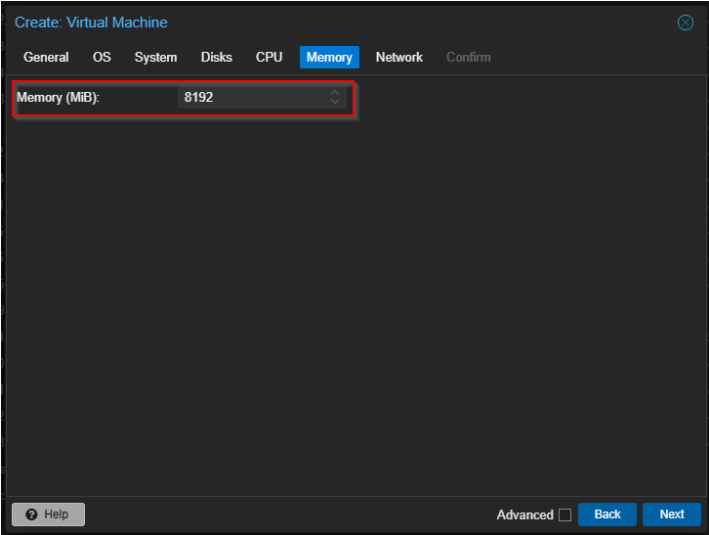709x535 pixels.
Task: Select the Disks tab
Action: tap(216, 57)
